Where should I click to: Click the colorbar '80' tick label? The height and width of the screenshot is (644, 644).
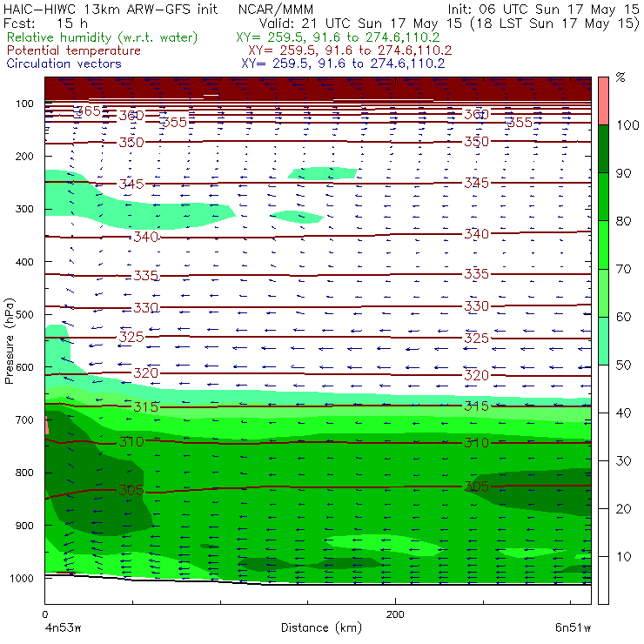coord(623,221)
